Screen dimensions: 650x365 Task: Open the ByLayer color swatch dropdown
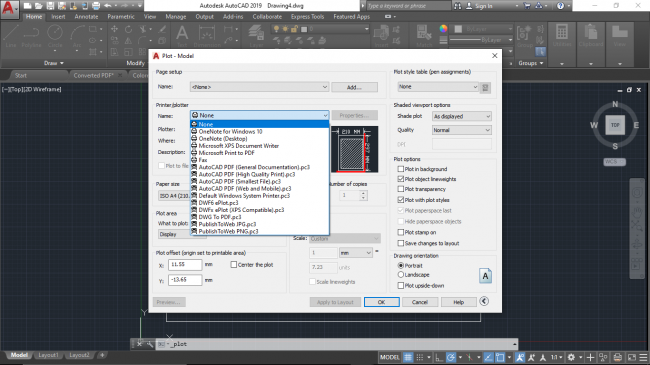click(483, 29)
